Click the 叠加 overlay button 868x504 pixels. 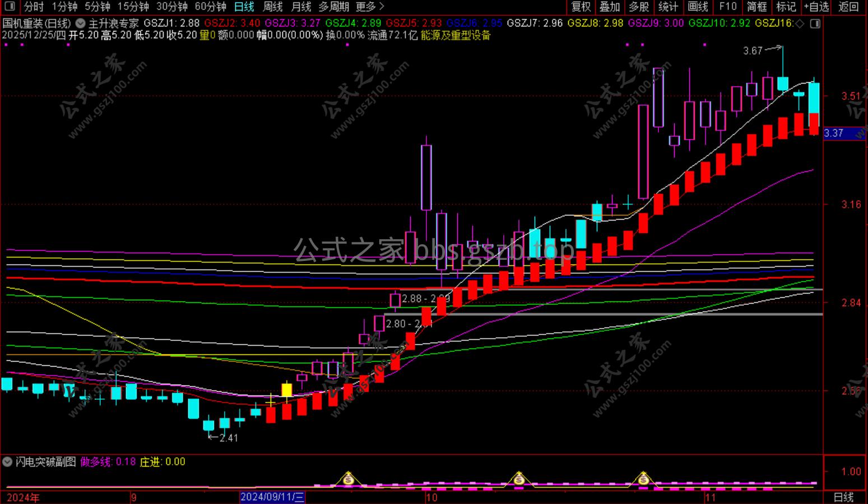(x=610, y=7)
